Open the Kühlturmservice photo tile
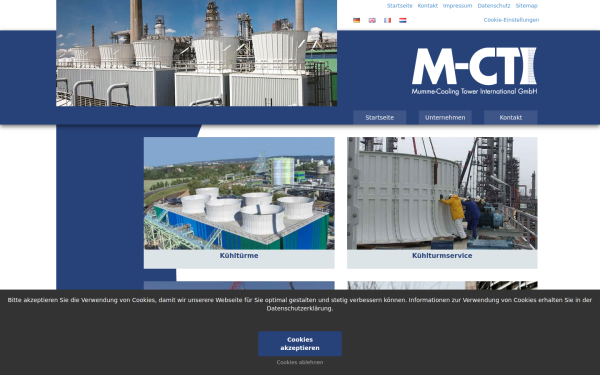600x375 pixels. [x=442, y=193]
